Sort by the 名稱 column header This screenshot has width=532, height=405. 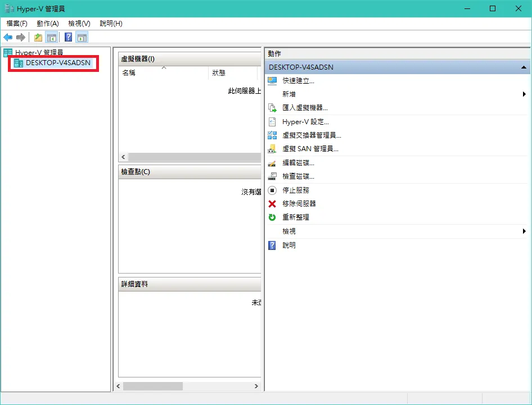163,73
